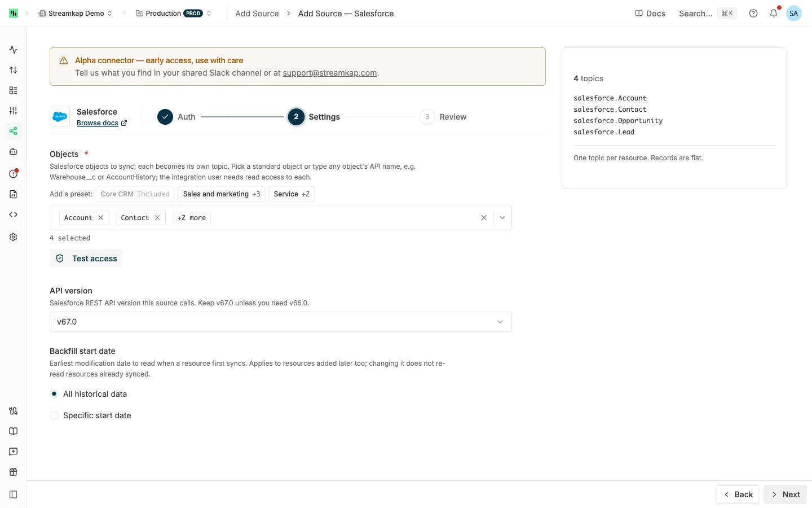The height and width of the screenshot is (508, 812).
Task: Click the Next button
Action: click(785, 494)
